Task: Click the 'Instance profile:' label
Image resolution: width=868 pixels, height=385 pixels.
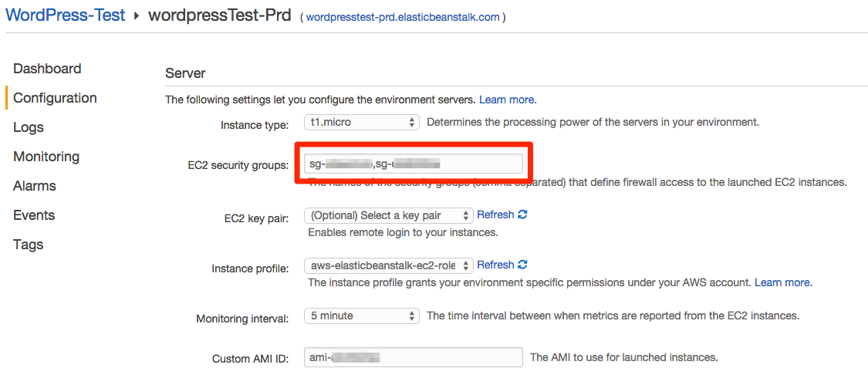Action: (x=250, y=268)
